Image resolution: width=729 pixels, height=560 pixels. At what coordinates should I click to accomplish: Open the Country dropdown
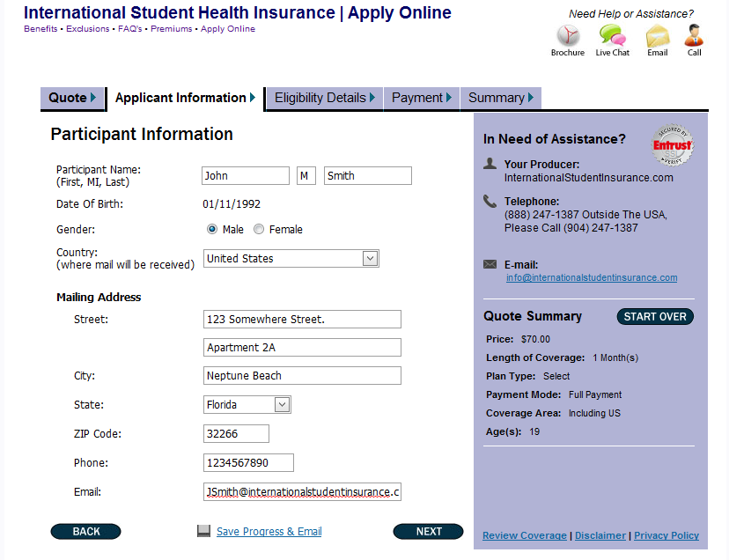tap(291, 259)
